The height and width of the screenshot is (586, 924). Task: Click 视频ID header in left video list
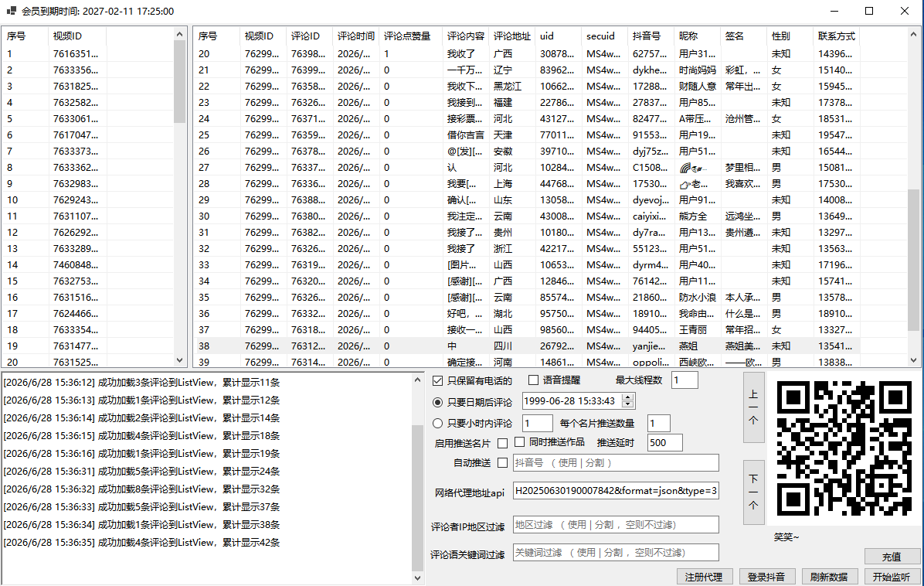click(x=76, y=36)
